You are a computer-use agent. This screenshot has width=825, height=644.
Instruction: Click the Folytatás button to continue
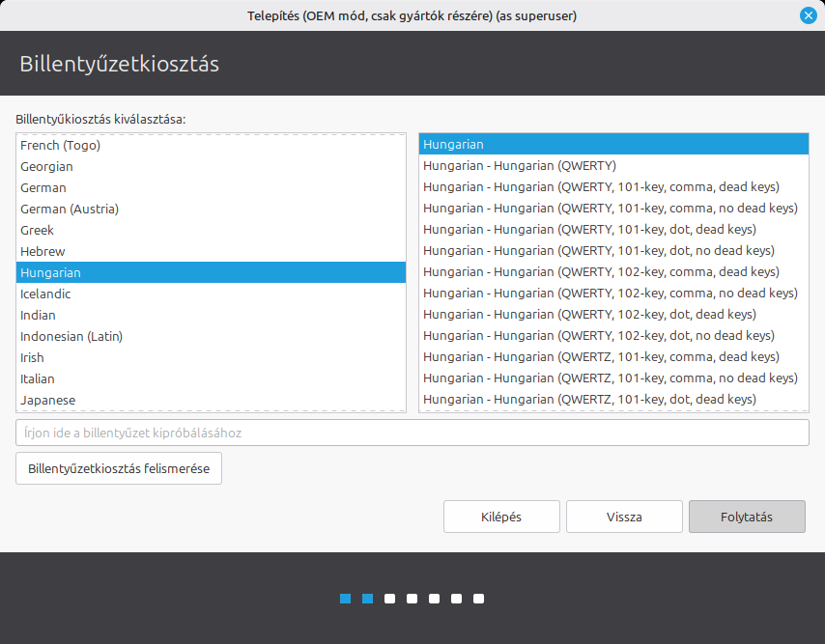tap(746, 517)
